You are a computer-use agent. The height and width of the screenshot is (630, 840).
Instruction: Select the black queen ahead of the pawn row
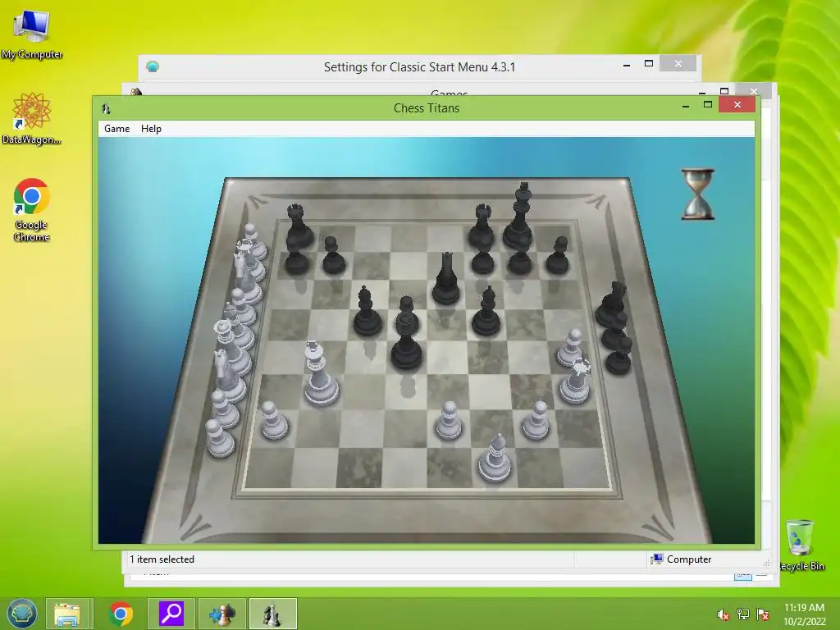pyautogui.click(x=445, y=279)
